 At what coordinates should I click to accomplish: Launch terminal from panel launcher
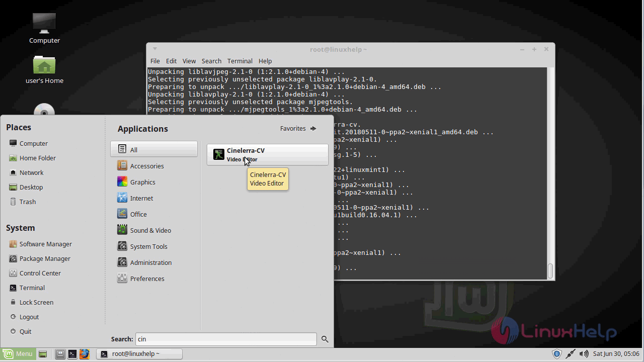coord(72,354)
